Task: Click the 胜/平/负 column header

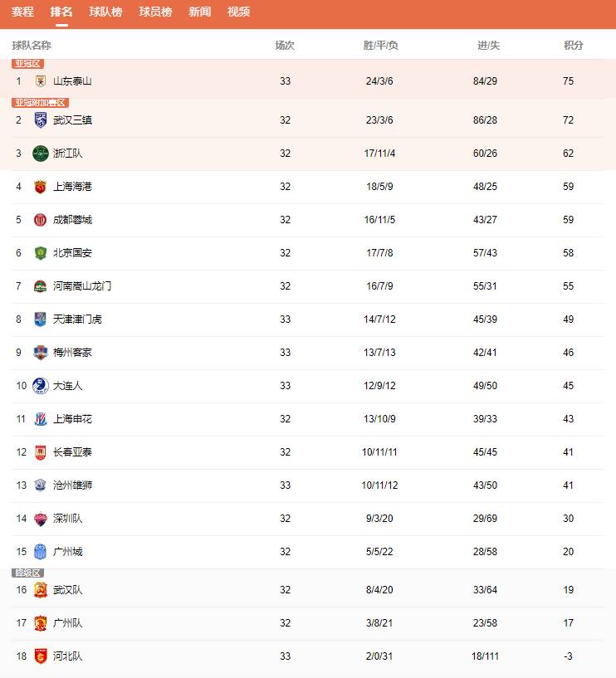Action: coord(381,46)
